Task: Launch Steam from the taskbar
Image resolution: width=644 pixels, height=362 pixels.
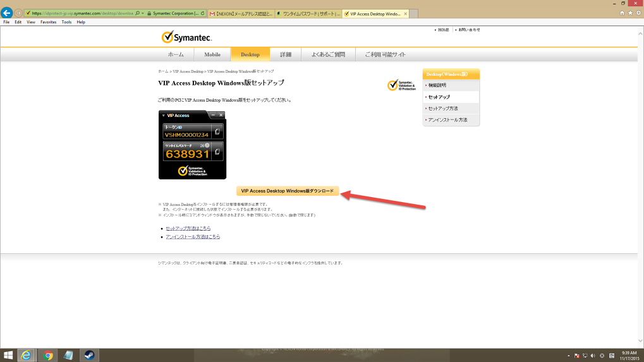Action: pos(88,355)
